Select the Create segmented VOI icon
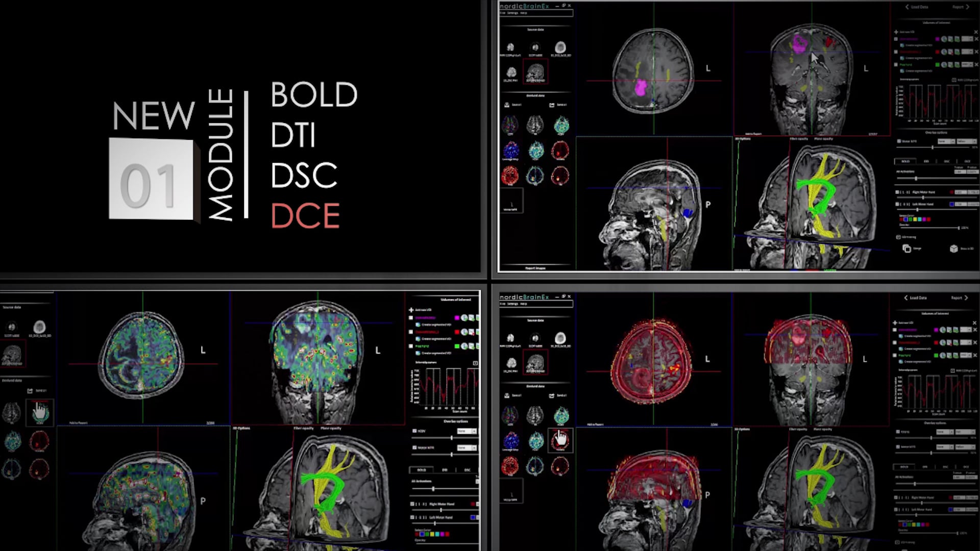 pyautogui.click(x=902, y=44)
